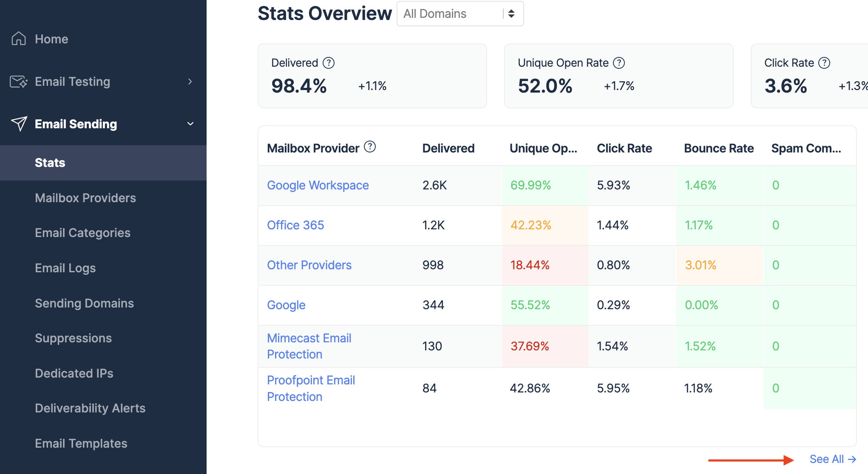Open the Google Workspace provider link
868x474 pixels.
(x=318, y=185)
